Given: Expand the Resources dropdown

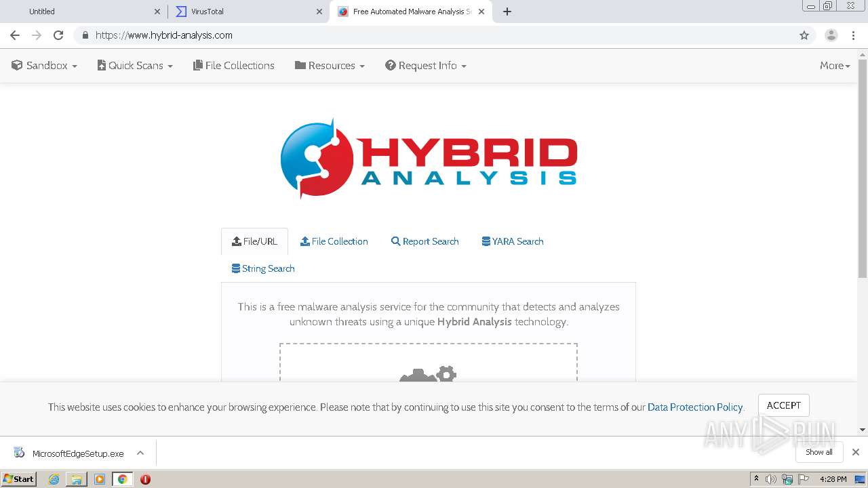Looking at the screenshot, I should [330, 66].
